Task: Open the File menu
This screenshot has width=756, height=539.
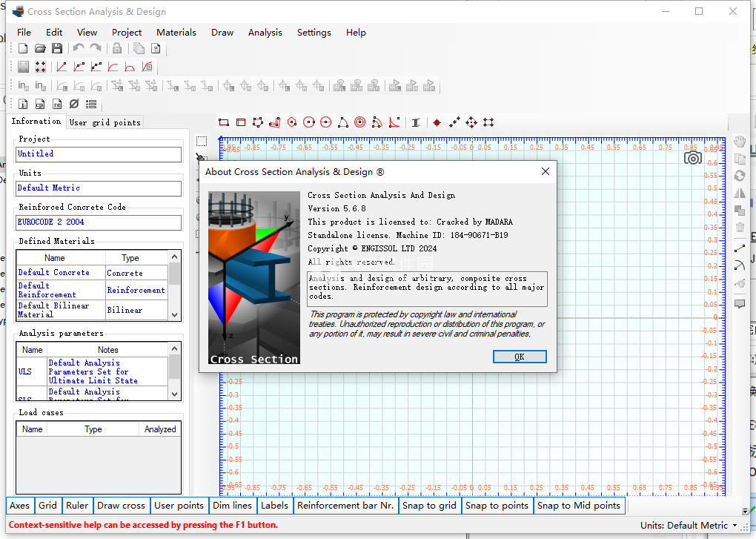Action: 24,33
